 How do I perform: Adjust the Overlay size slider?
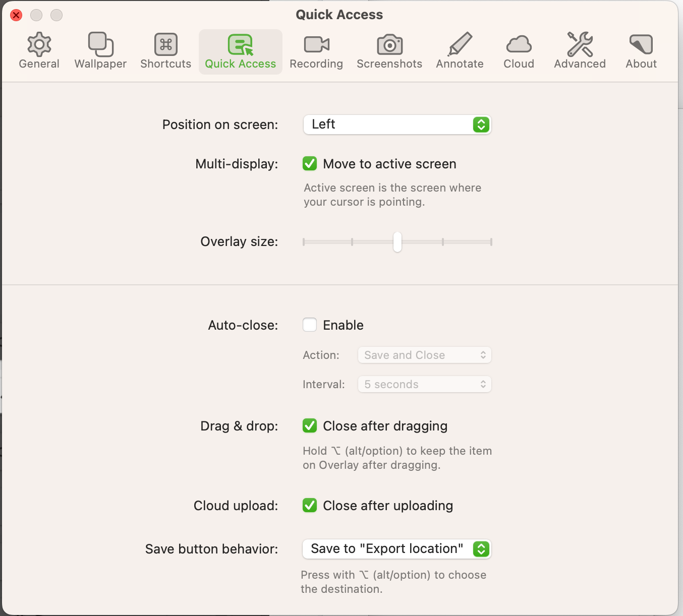click(x=397, y=242)
